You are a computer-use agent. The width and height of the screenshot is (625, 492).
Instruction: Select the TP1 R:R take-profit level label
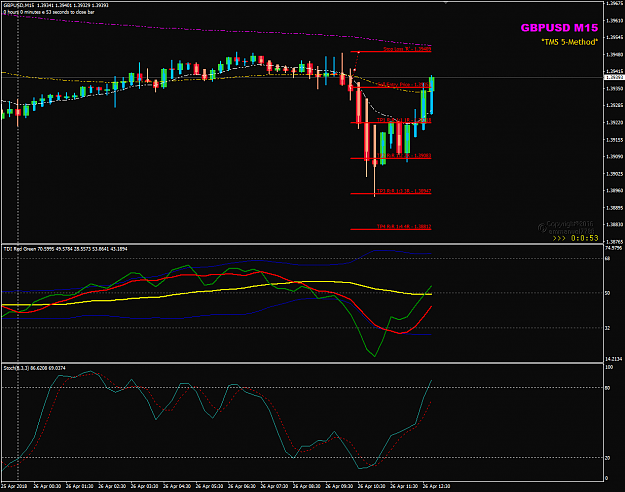[404, 120]
